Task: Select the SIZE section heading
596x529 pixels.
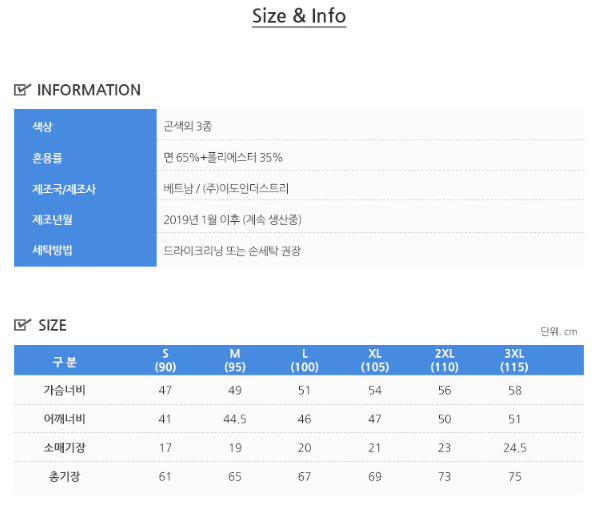Action: point(52,326)
